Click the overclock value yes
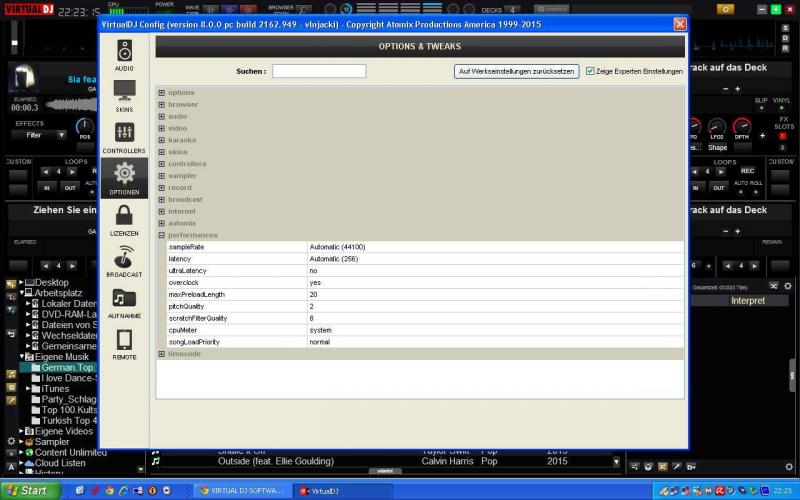Viewport: 800px width, 500px height. (315, 283)
